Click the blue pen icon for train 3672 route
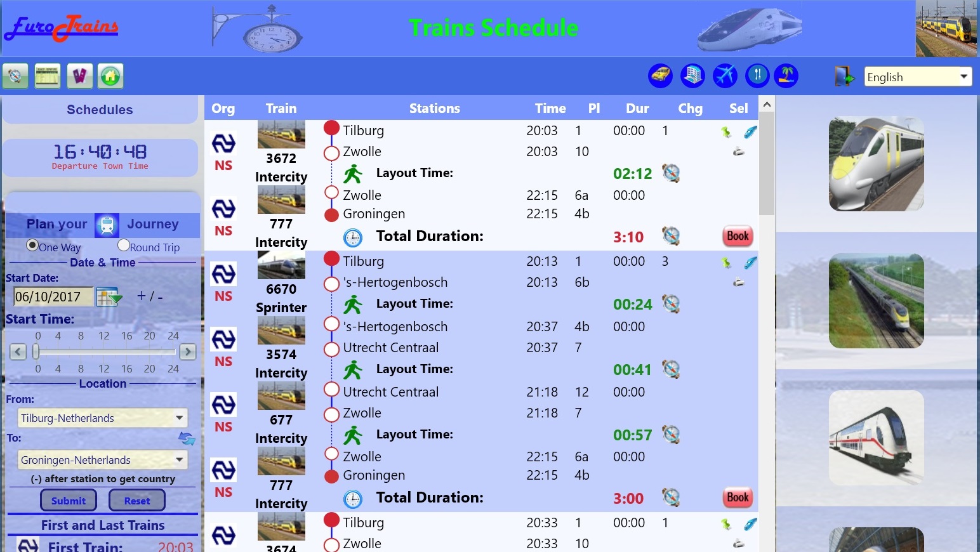Image resolution: width=980 pixels, height=552 pixels. (750, 132)
